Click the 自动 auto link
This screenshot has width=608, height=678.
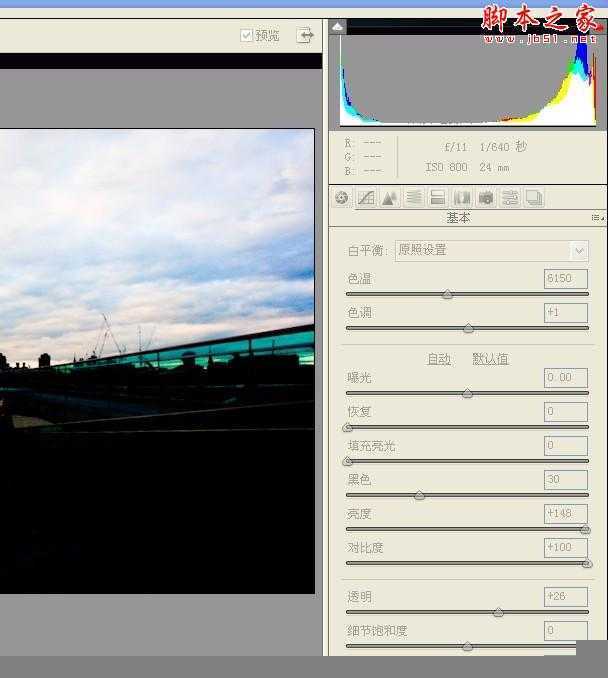point(439,359)
